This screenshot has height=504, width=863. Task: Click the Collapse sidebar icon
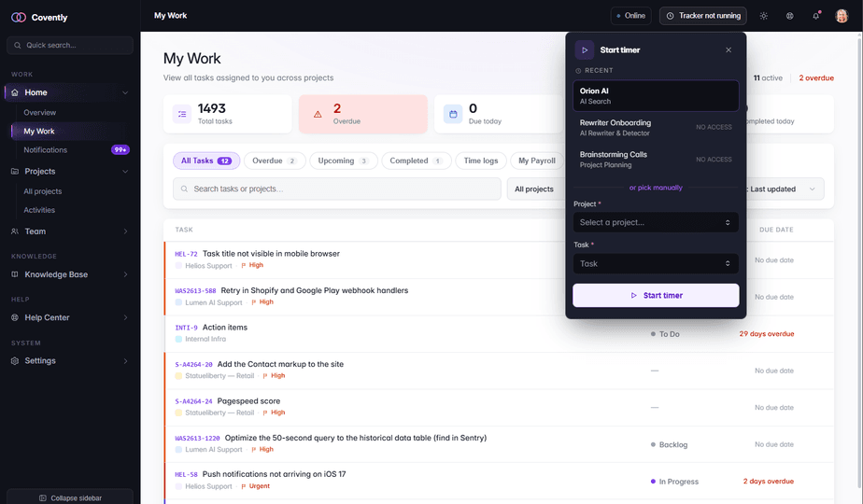click(43, 498)
